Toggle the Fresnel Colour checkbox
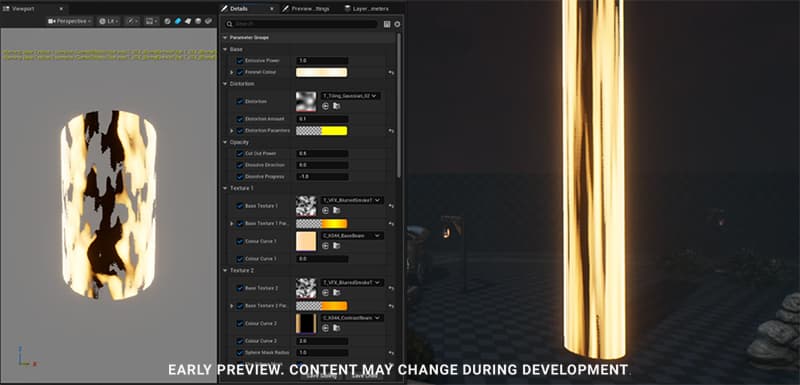 click(x=240, y=72)
